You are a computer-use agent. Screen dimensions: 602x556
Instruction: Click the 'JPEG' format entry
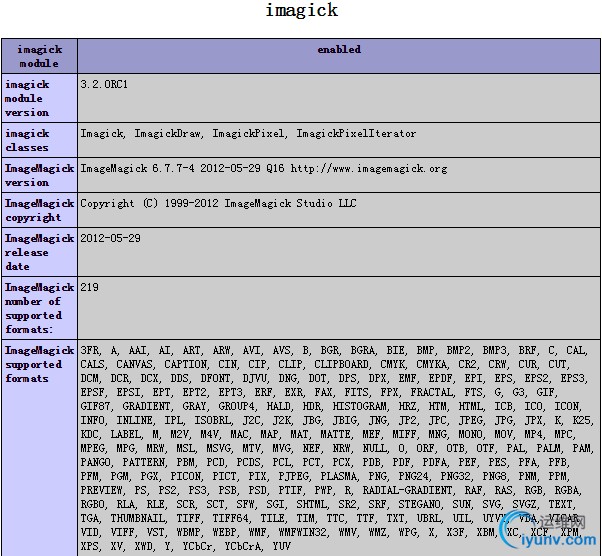pyautogui.click(x=471, y=420)
